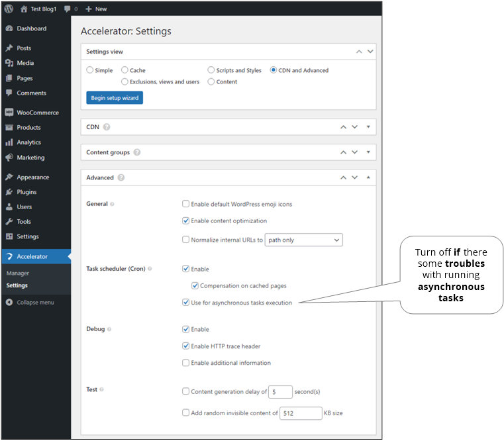Screen dimensions: 504x441
Task: Open WooCommerce from the sidebar
Action: pos(37,113)
